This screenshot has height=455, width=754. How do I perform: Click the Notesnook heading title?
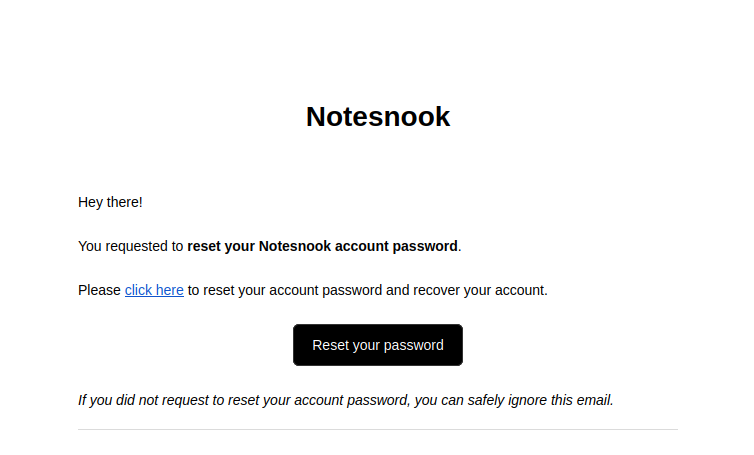pos(378,117)
